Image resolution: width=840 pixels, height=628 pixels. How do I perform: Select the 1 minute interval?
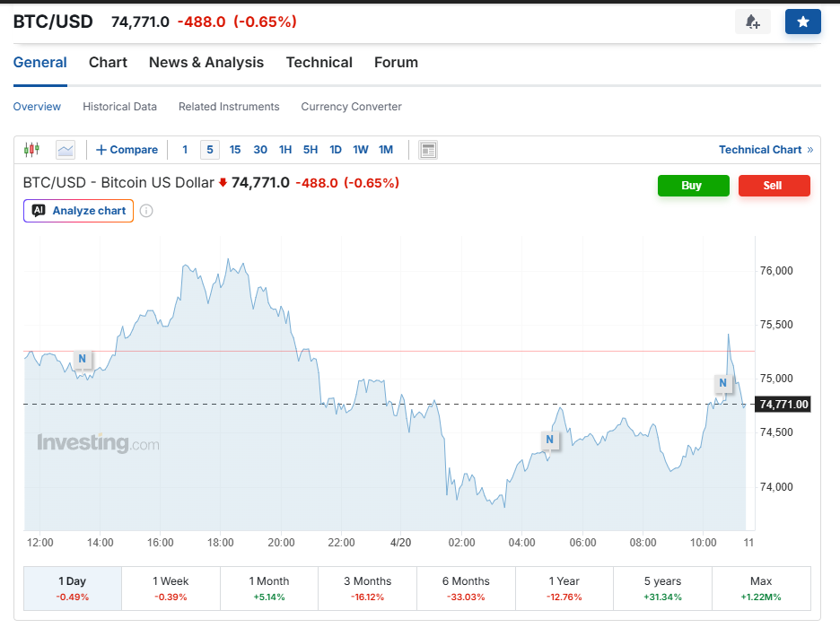(x=185, y=150)
